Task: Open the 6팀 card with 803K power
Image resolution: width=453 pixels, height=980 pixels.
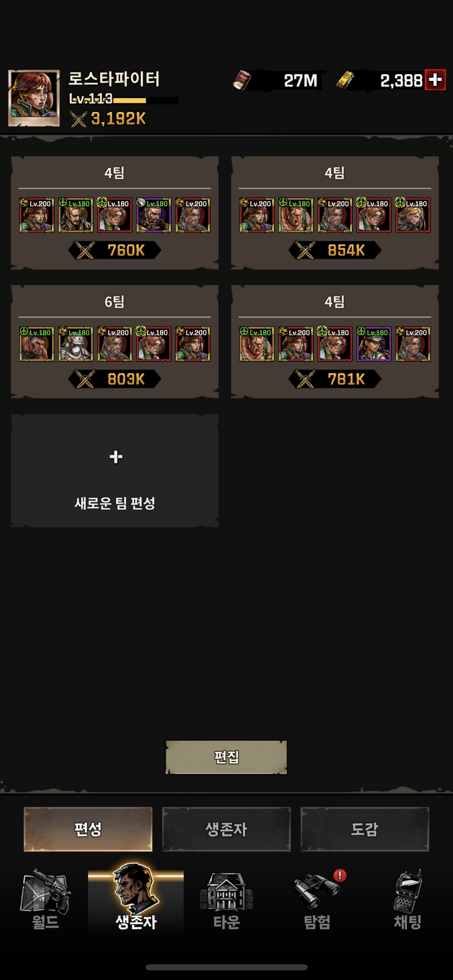Action: click(x=115, y=342)
